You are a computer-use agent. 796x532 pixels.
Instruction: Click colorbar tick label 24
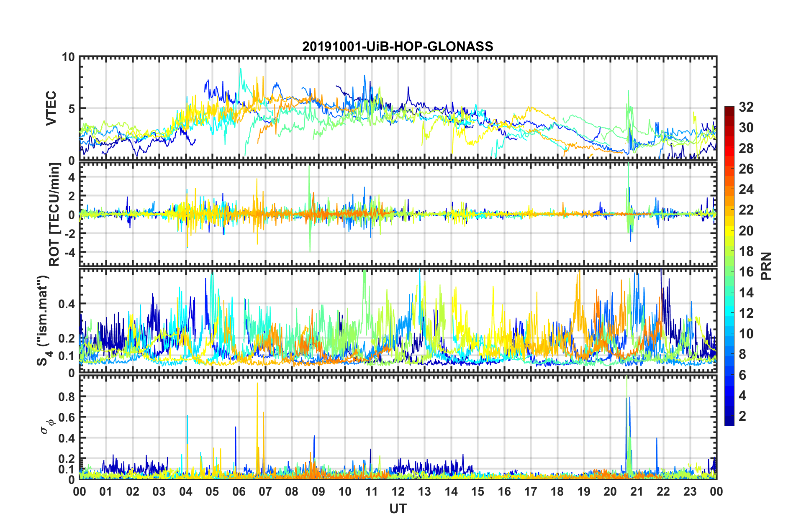746,189
